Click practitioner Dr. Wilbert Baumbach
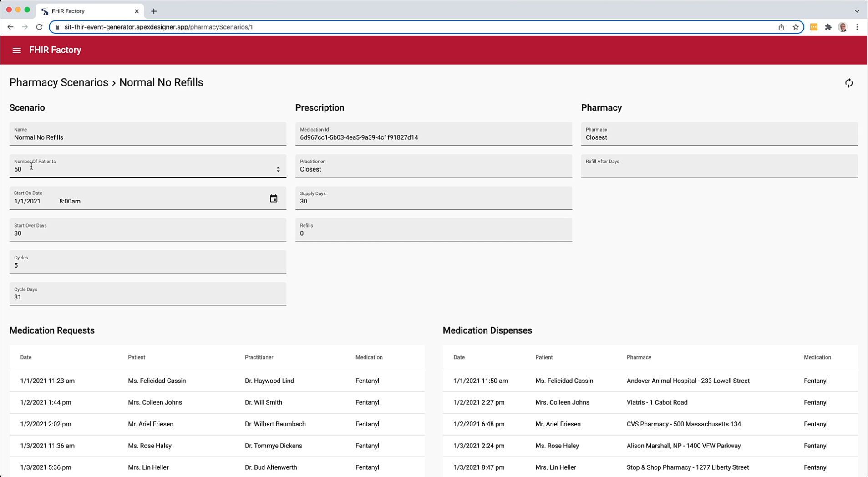Viewport: 868px width, 477px height. [x=275, y=424]
